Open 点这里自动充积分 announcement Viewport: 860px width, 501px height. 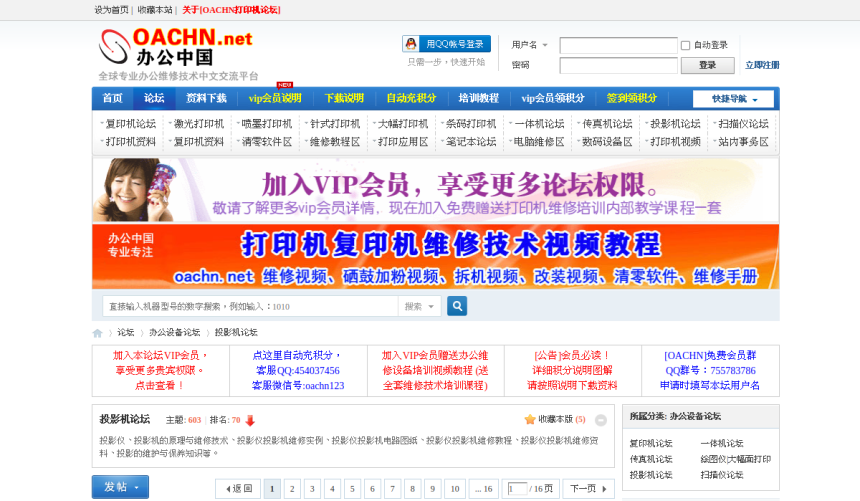click(x=298, y=370)
